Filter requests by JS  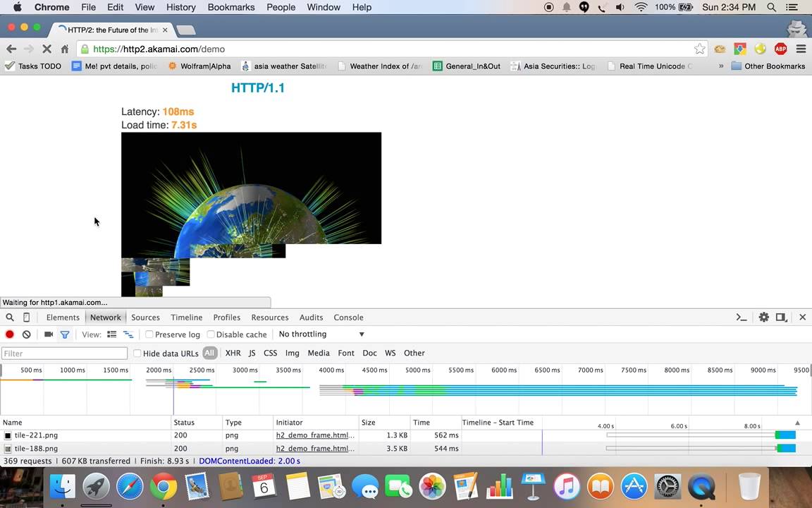[x=252, y=353]
